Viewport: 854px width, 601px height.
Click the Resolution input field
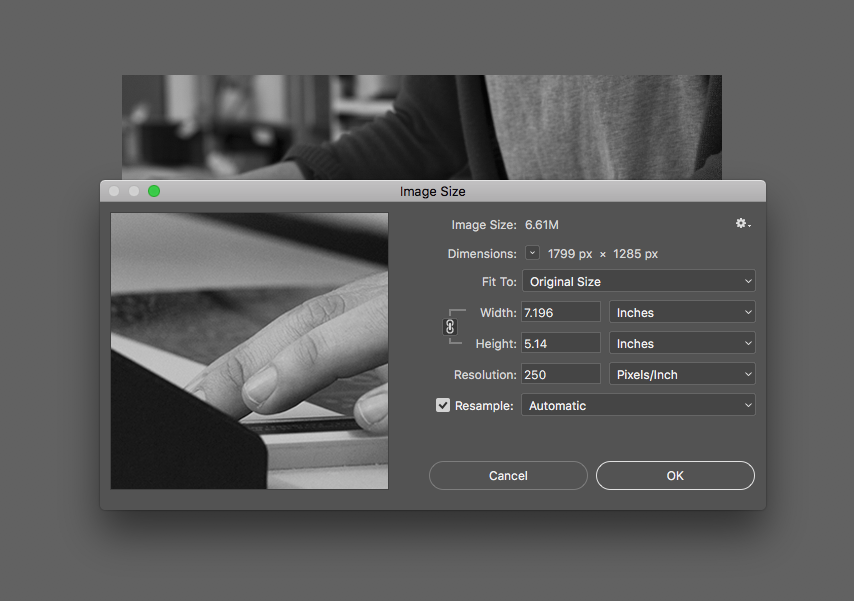(x=561, y=374)
